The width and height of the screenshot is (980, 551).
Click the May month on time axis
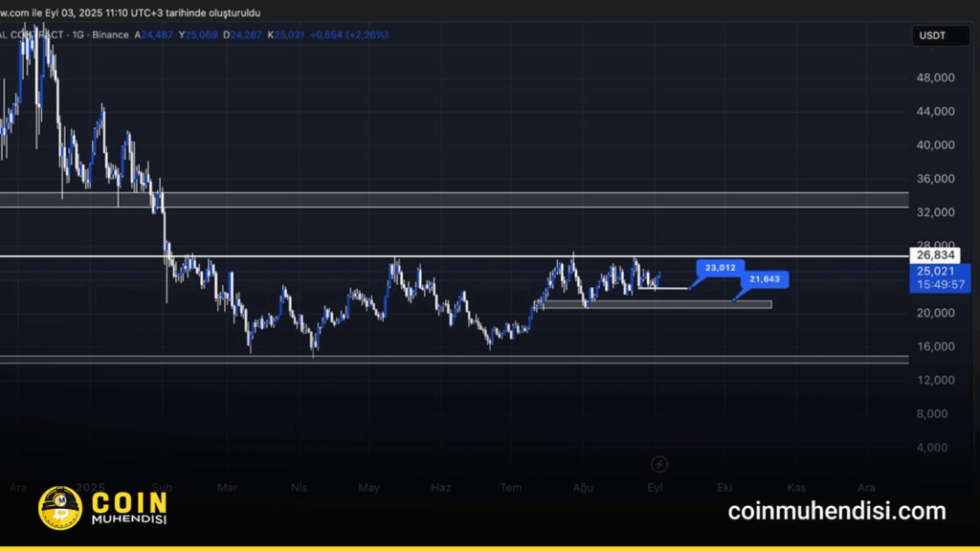tap(368, 488)
